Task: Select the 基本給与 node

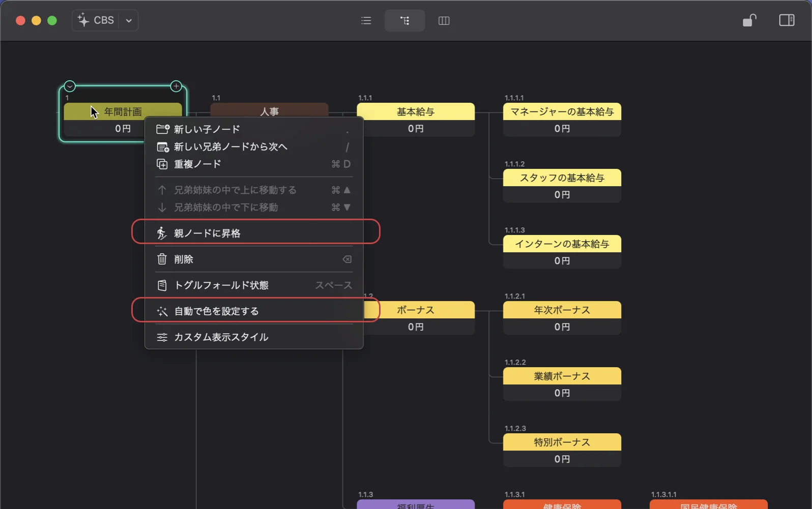Action: pos(416,111)
